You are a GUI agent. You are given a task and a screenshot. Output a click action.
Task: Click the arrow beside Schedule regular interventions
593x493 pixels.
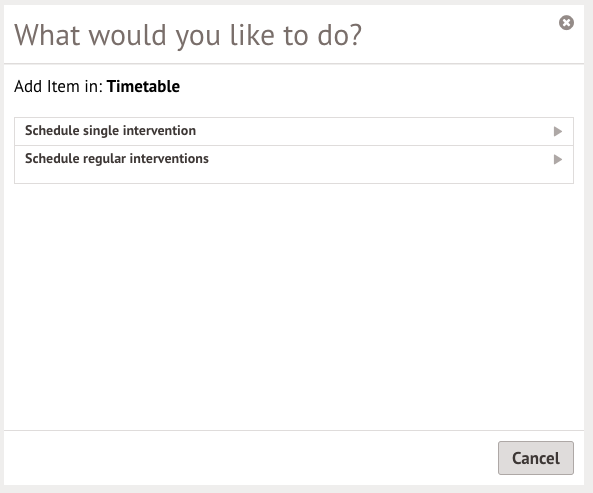click(x=557, y=159)
